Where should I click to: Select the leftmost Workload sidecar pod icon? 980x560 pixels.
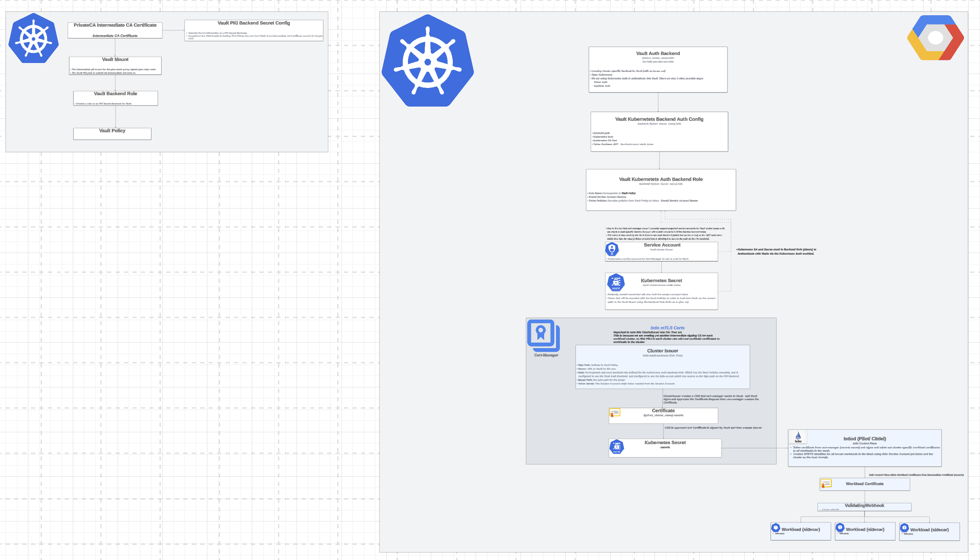[x=776, y=528]
